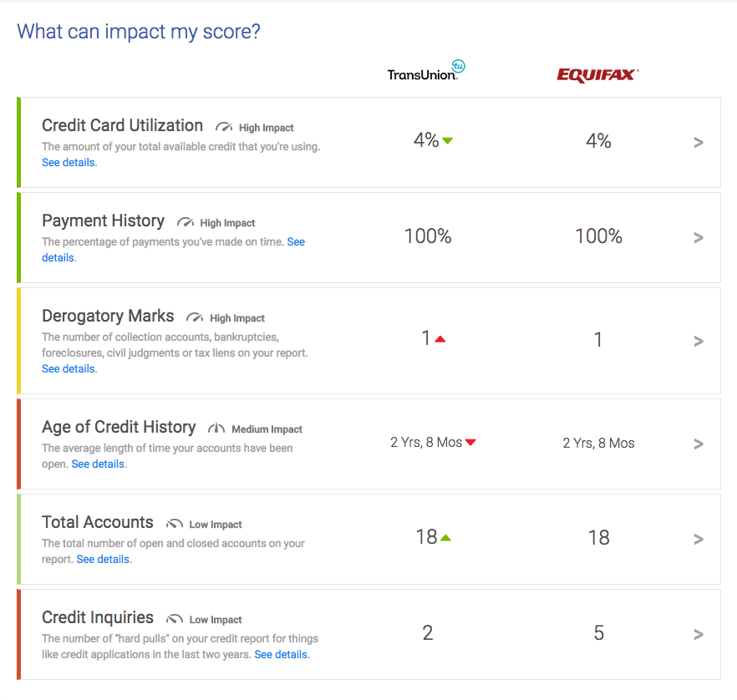Expand the Derogatory Marks row arrow
Image resolution: width=737 pixels, height=700 pixels.
click(x=699, y=341)
